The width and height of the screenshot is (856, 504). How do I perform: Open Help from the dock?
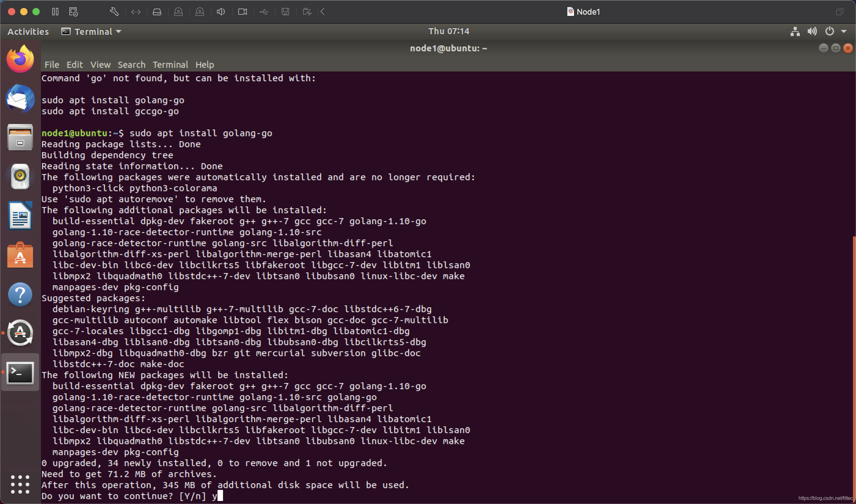tap(20, 294)
